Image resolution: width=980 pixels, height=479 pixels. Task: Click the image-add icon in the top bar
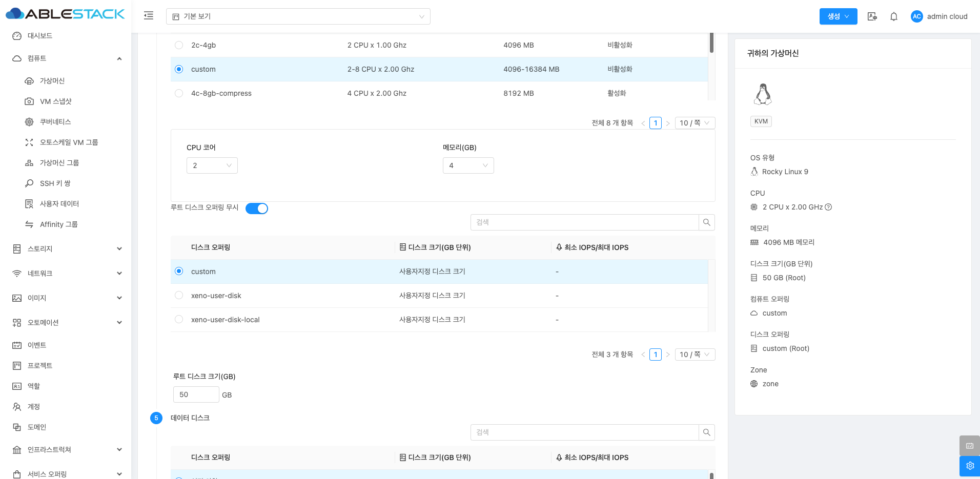tap(872, 16)
